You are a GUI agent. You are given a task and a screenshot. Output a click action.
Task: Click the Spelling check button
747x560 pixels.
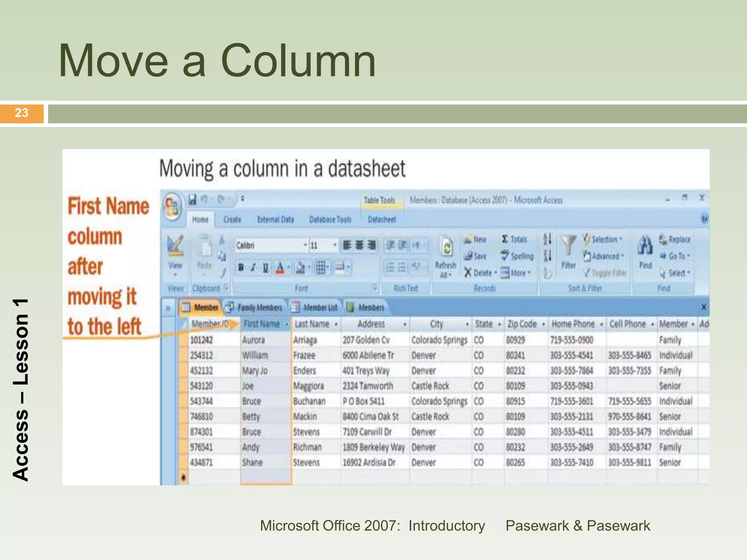click(x=517, y=256)
